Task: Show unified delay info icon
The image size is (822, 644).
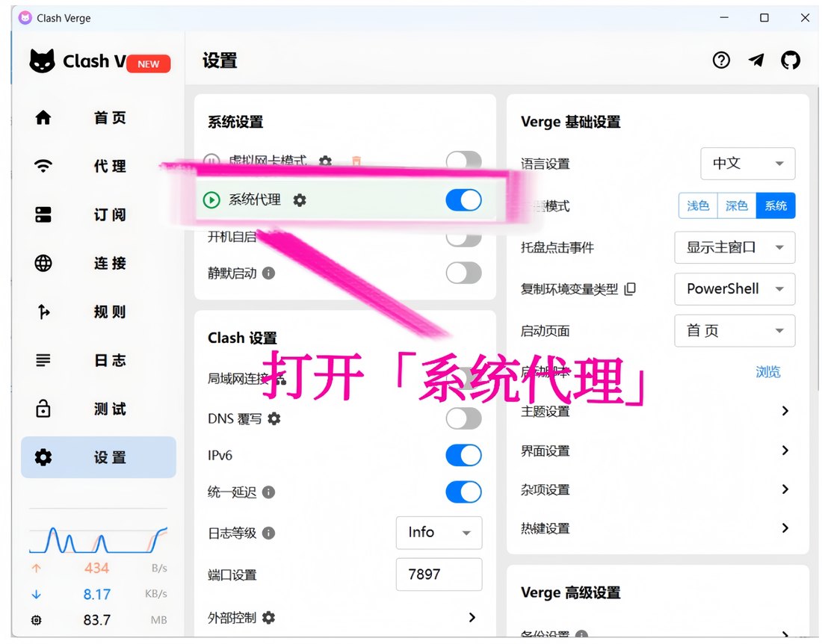Action: [268, 492]
